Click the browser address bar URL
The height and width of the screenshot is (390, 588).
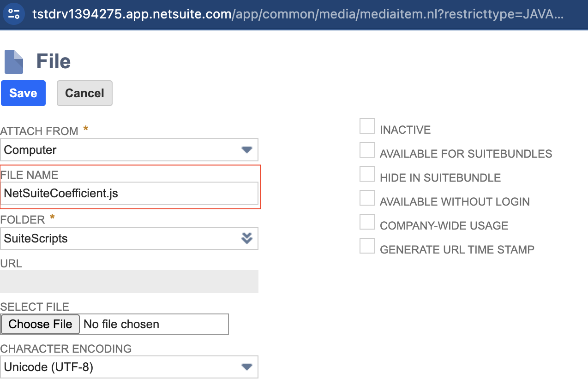pos(298,14)
